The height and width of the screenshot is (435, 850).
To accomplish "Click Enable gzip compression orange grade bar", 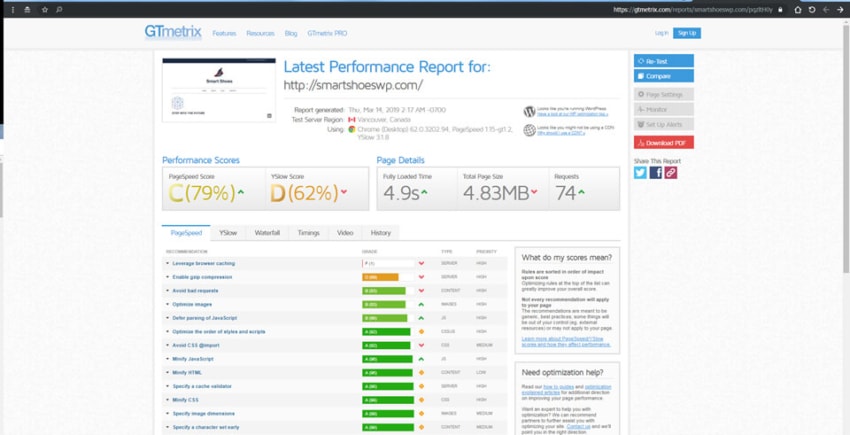I will [x=380, y=277].
